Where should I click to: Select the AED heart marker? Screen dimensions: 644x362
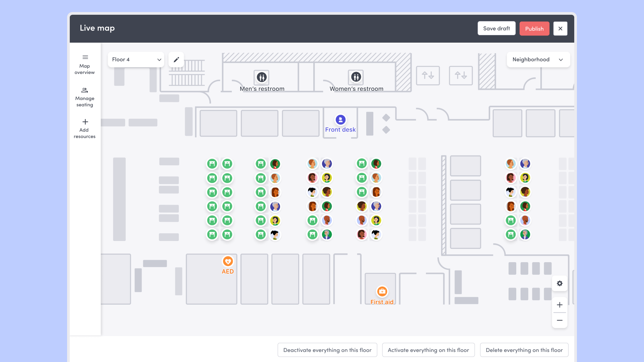(x=228, y=261)
